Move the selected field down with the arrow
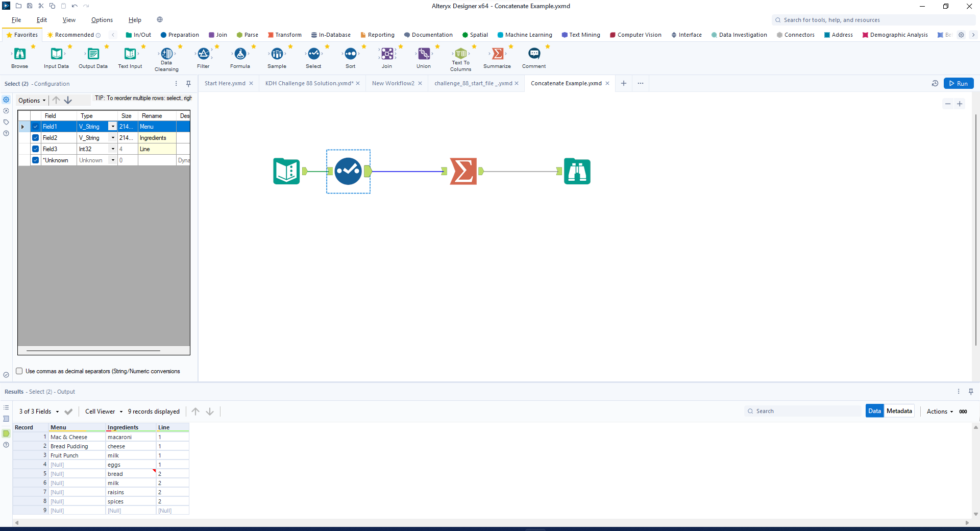The image size is (980, 531). click(x=68, y=100)
